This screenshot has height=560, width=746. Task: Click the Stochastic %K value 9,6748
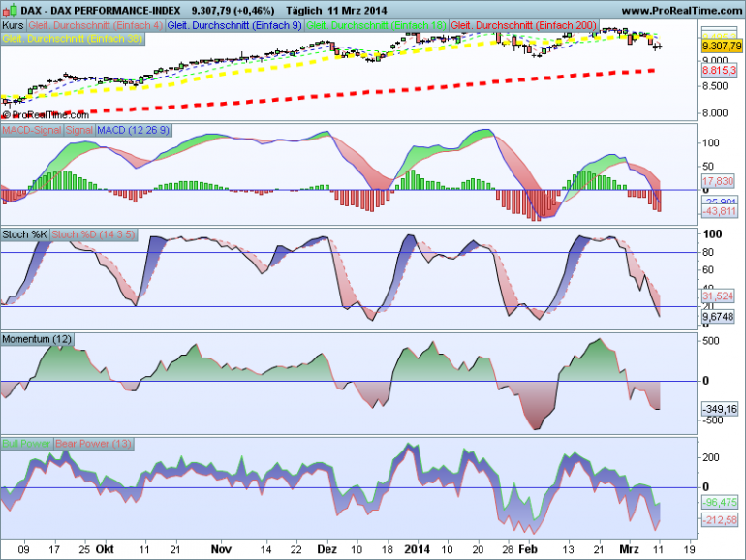click(719, 317)
